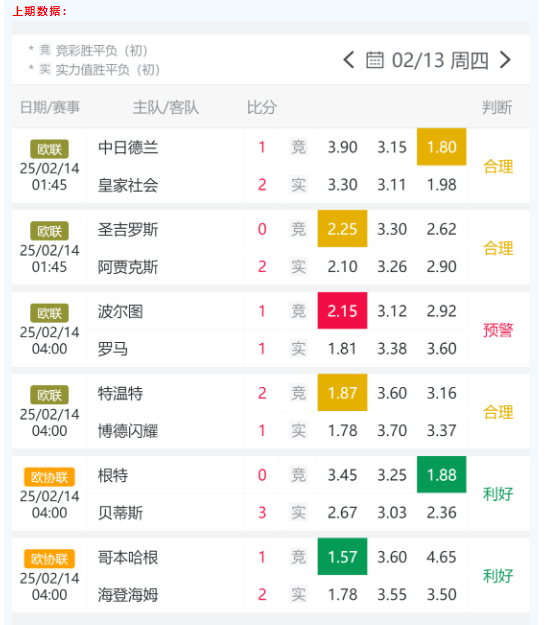
Task: Click team name 皇家社会
Action: click(128, 185)
